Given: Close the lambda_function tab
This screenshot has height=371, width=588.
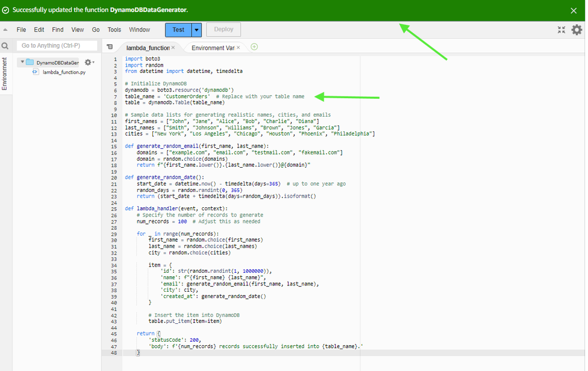Looking at the screenshot, I should (x=173, y=48).
